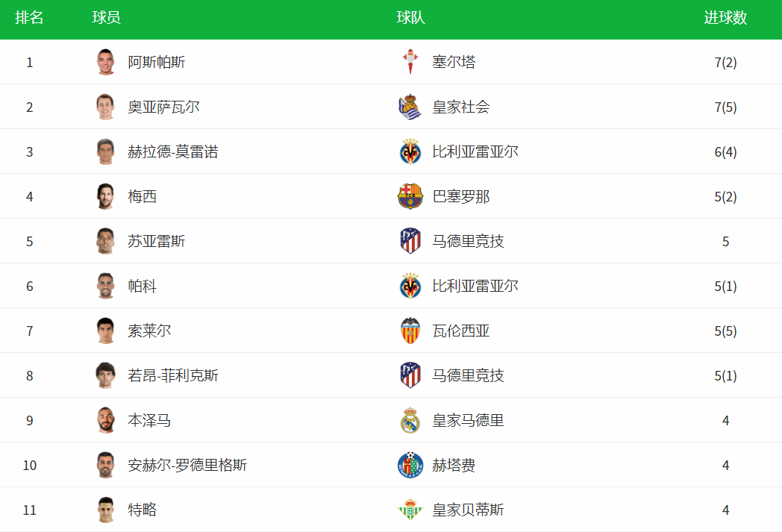This screenshot has height=532, width=782.
Task: Click the Barcelona club crest icon
Action: (410, 196)
